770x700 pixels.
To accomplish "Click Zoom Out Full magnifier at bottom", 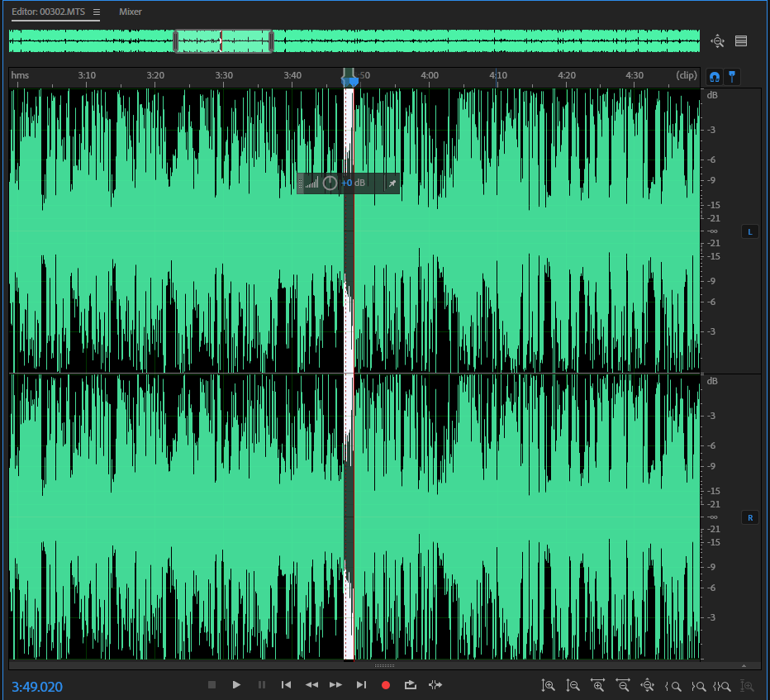I will click(x=649, y=686).
